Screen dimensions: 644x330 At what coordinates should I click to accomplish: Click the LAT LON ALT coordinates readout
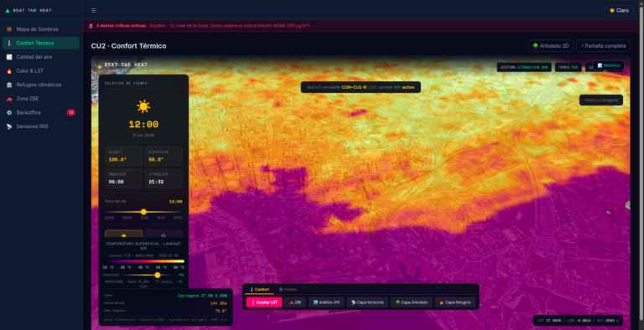(x=578, y=321)
